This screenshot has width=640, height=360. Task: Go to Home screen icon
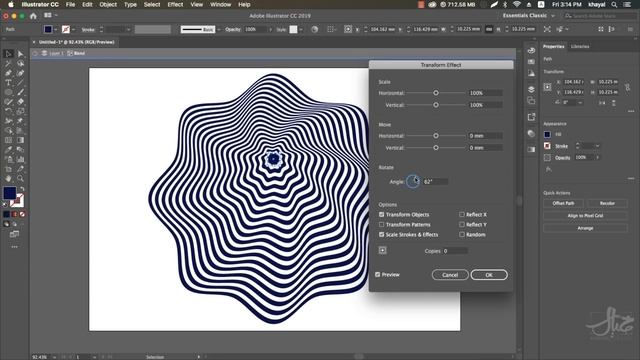click(x=33, y=16)
